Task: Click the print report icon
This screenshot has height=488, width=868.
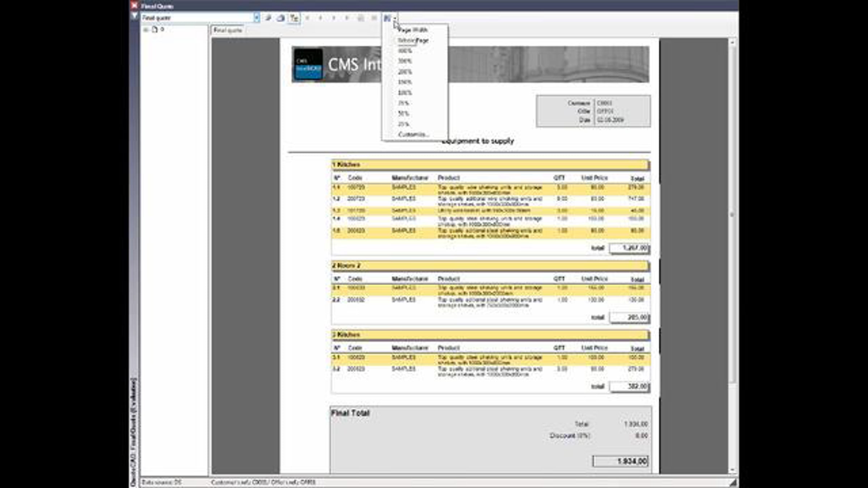Action: pos(281,18)
